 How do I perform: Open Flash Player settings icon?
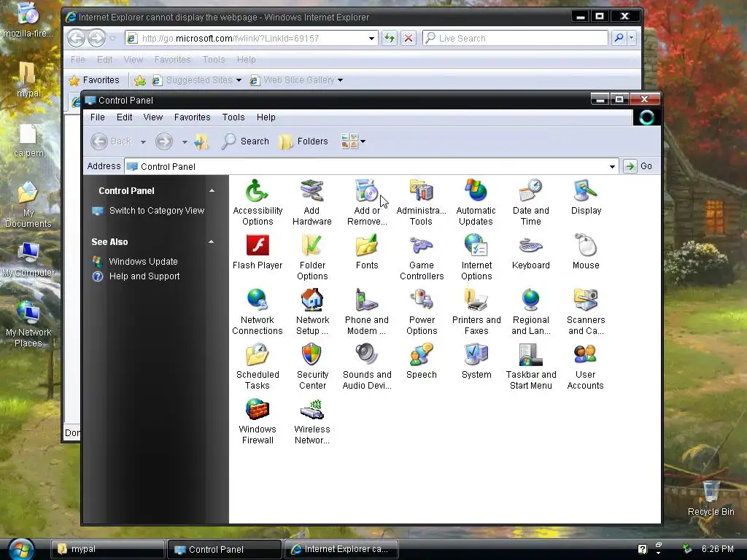(258, 252)
